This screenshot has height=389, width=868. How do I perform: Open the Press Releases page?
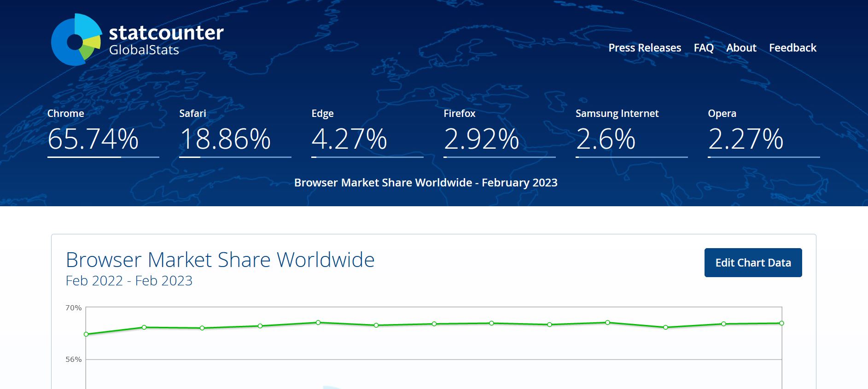click(x=644, y=48)
